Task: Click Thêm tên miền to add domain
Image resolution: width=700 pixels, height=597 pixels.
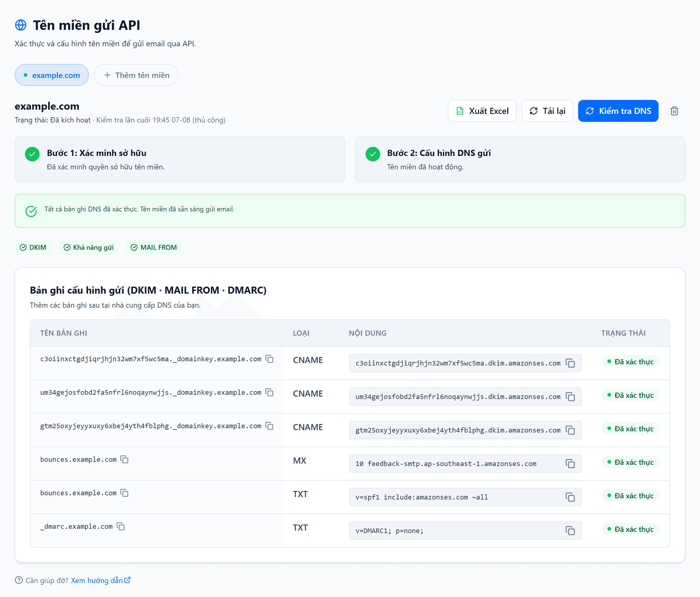Action: tap(136, 75)
